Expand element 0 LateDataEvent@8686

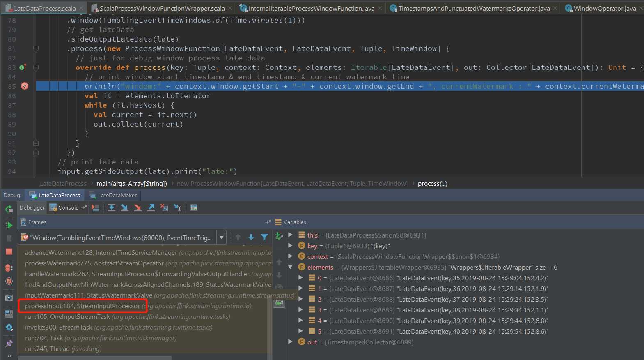[301, 277]
